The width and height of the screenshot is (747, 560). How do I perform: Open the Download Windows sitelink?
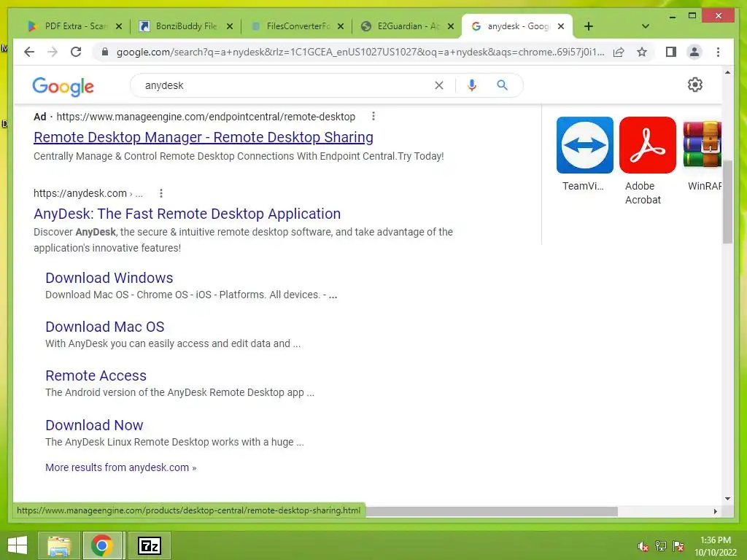(x=109, y=278)
